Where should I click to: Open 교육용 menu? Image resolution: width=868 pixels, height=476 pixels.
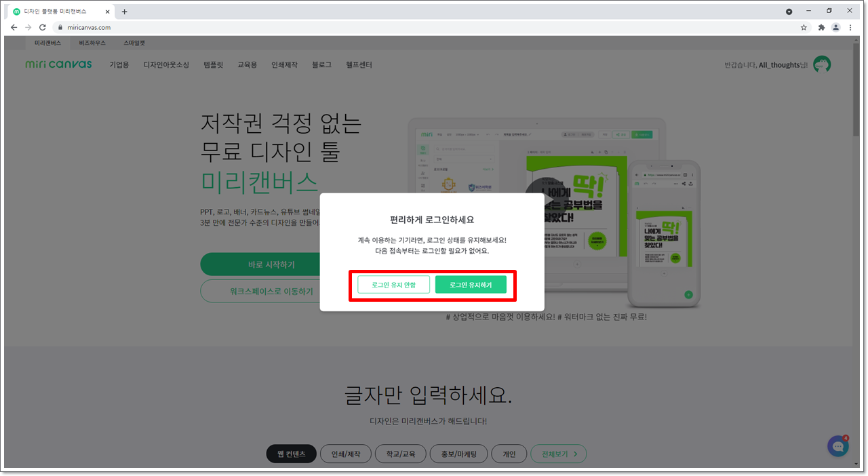(247, 65)
